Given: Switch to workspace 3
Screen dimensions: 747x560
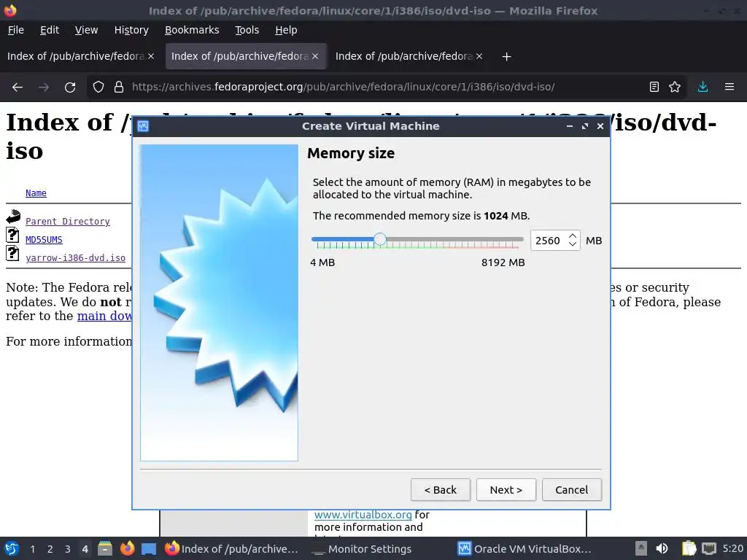Looking at the screenshot, I should [68, 549].
